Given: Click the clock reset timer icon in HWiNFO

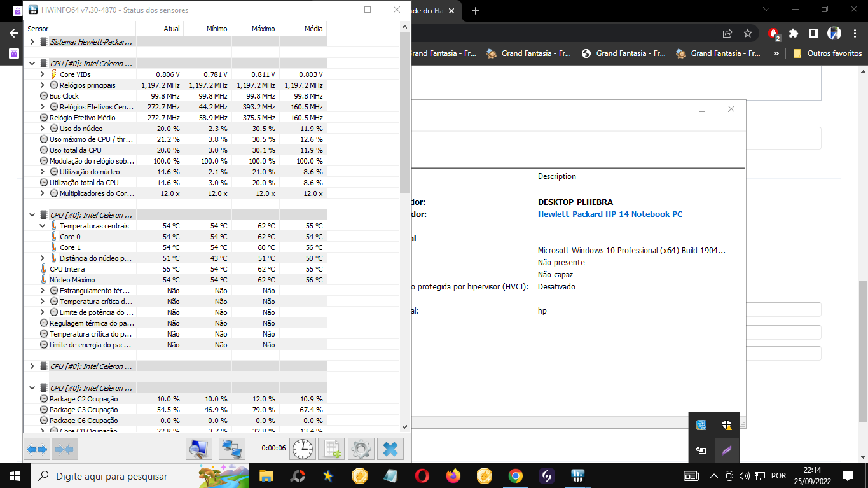Looking at the screenshot, I should (303, 449).
